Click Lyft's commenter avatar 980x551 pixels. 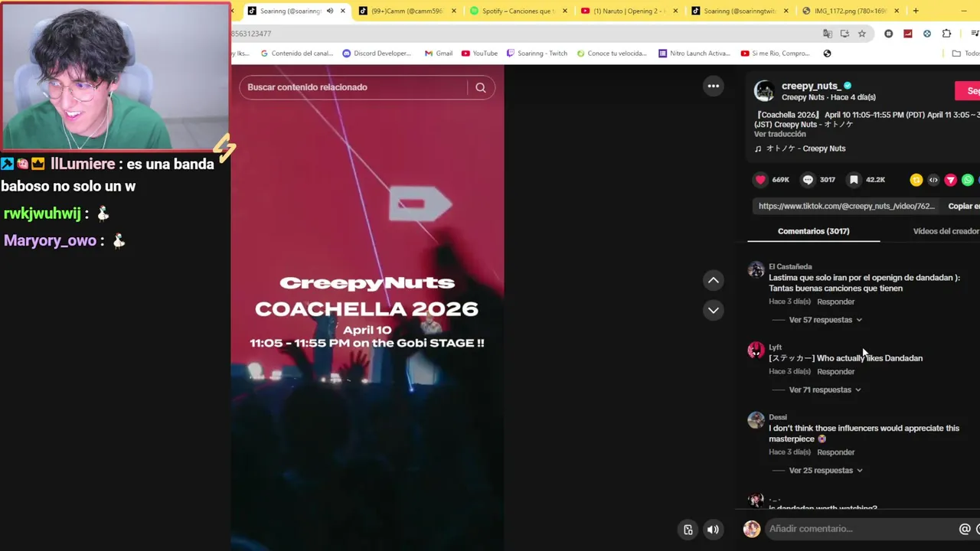tap(756, 350)
